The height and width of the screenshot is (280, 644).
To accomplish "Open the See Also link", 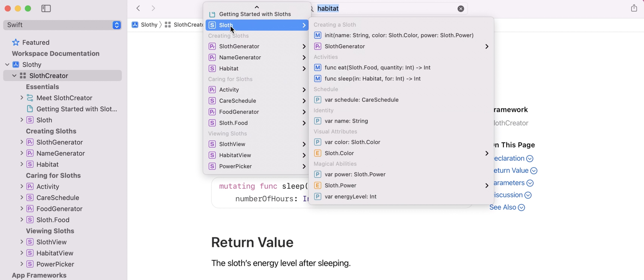I will pos(503,207).
